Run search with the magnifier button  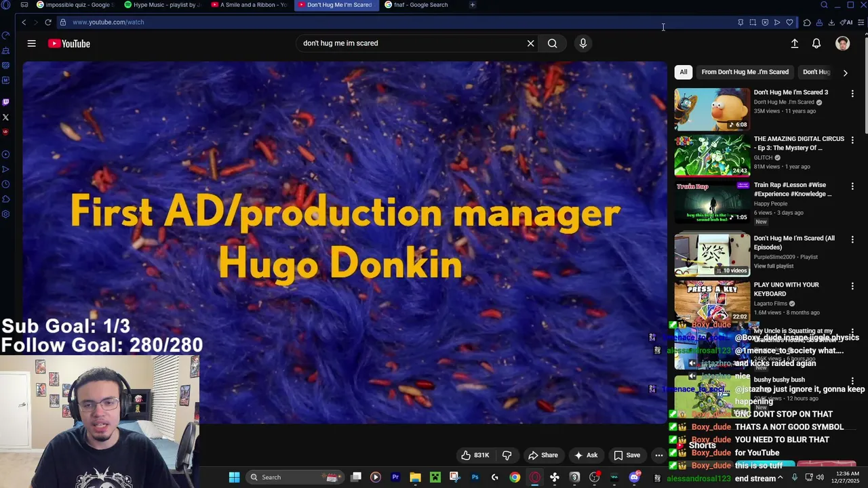[x=553, y=43]
